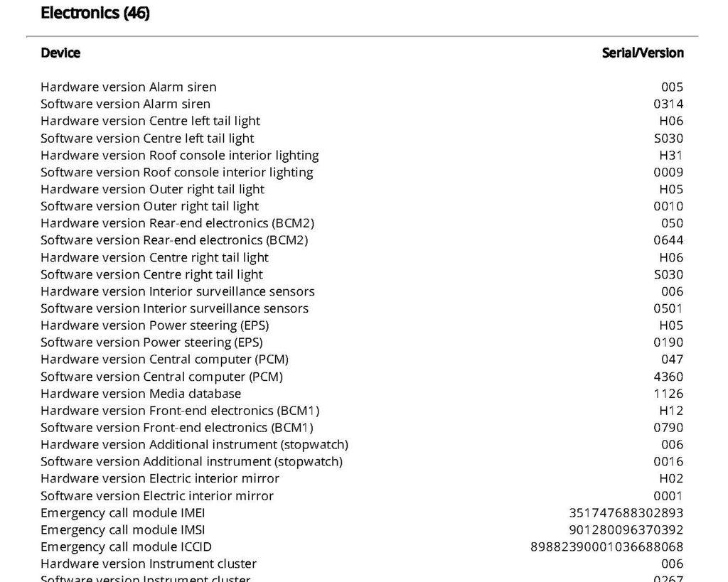Image resolution: width=728 pixels, height=582 pixels.
Task: Click Hardware version Instrument cluster row
Action: point(362,564)
